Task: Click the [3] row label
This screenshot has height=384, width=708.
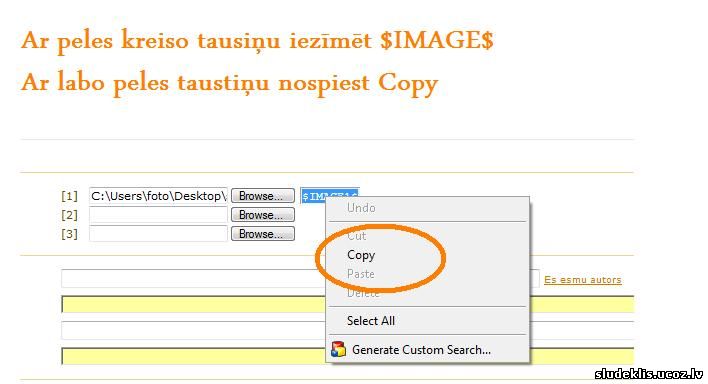Action: (x=70, y=234)
